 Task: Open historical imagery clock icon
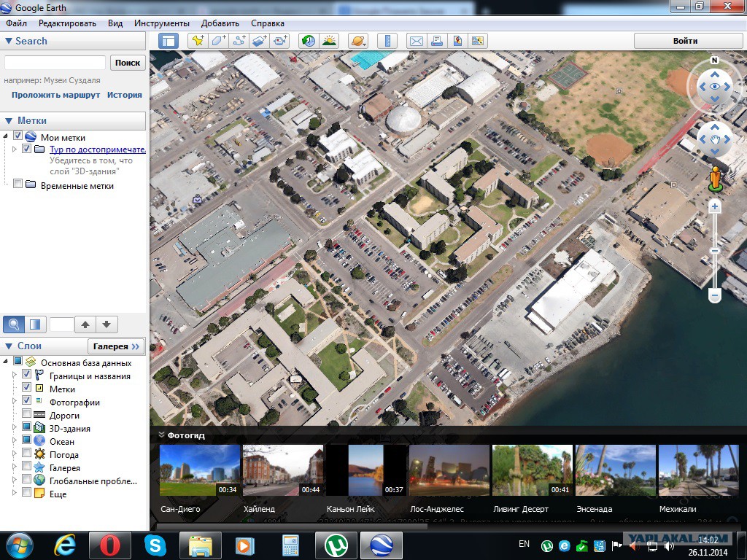[309, 41]
